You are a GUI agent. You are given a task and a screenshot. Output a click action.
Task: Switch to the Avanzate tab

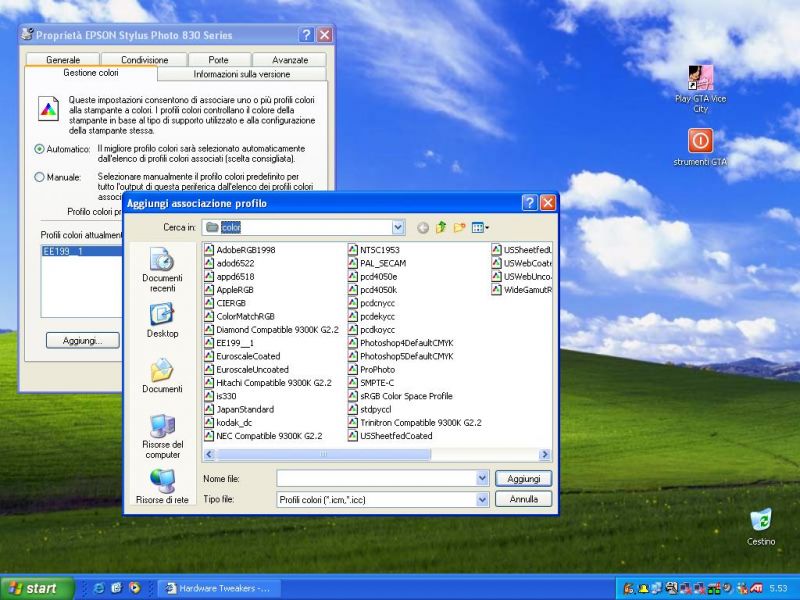[x=290, y=60]
